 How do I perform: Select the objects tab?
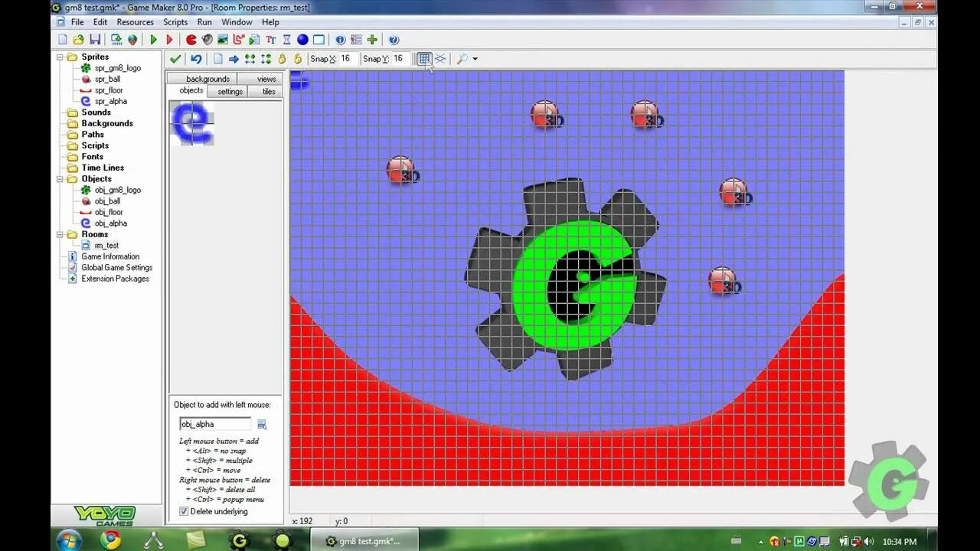[191, 90]
